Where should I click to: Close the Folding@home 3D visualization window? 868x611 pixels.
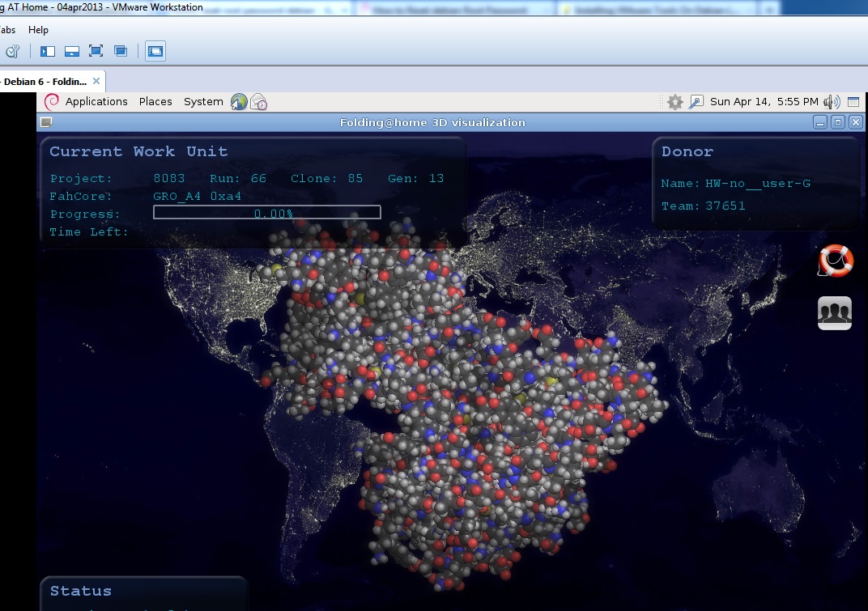856,122
